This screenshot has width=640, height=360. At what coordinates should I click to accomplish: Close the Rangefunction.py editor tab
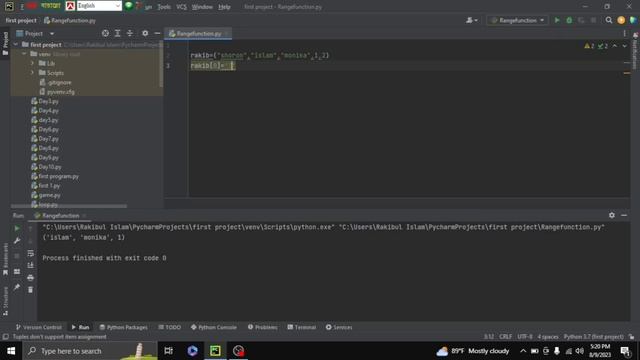pyautogui.click(x=227, y=33)
